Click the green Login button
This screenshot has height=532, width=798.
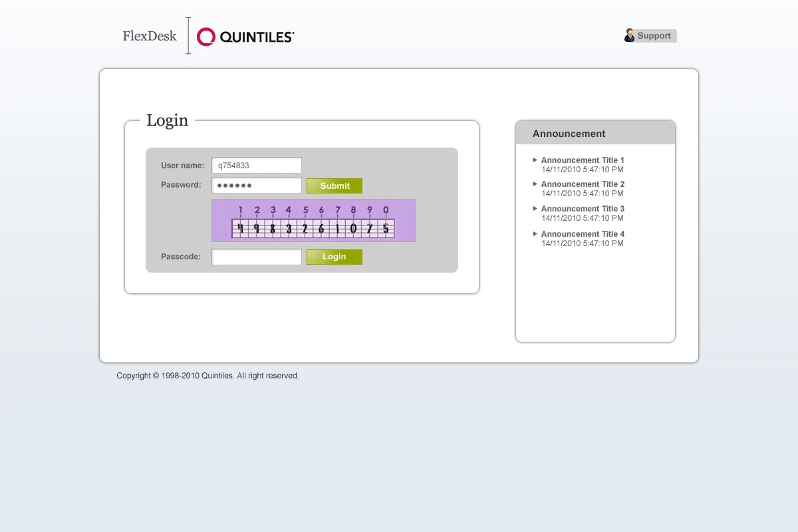click(334, 257)
